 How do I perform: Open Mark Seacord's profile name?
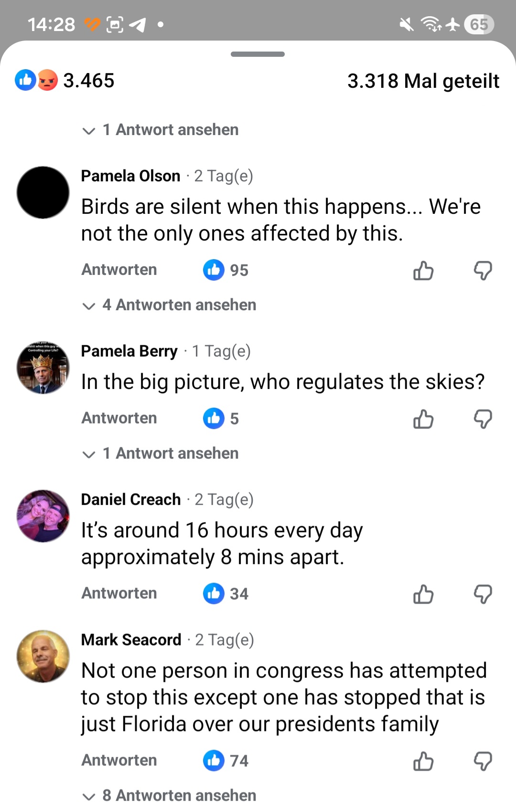(131, 640)
